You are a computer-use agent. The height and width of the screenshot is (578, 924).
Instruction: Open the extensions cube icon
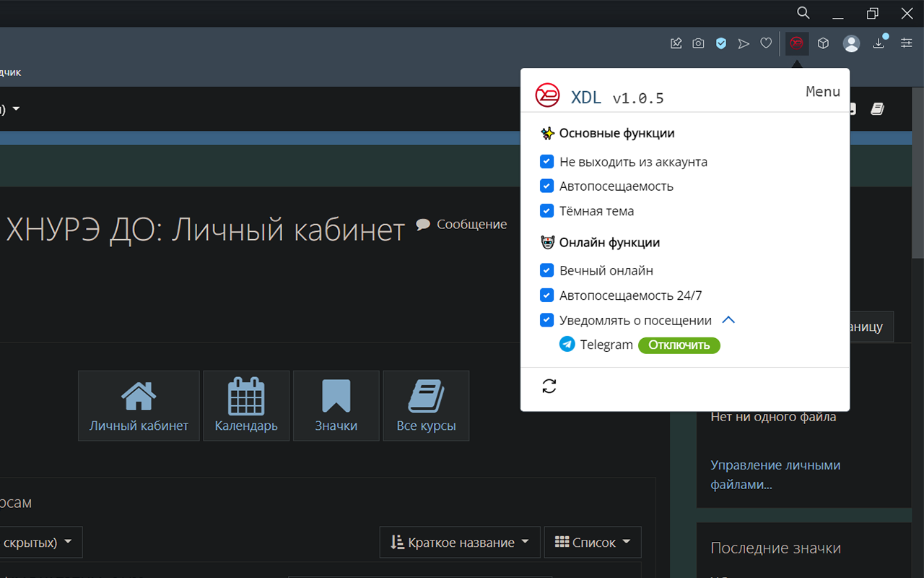(x=823, y=43)
